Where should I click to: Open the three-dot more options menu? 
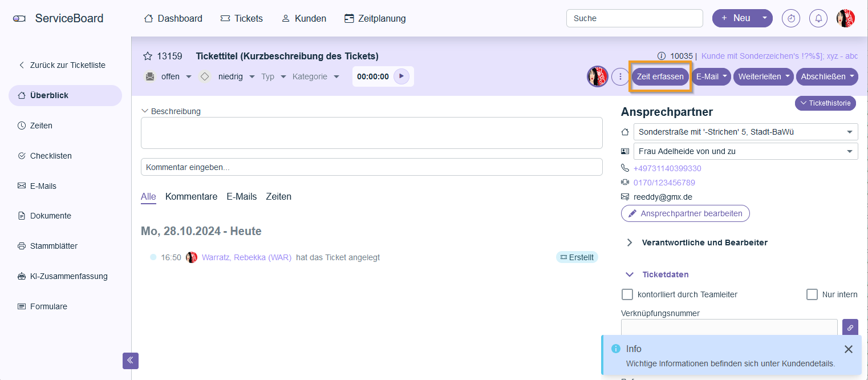pos(620,76)
